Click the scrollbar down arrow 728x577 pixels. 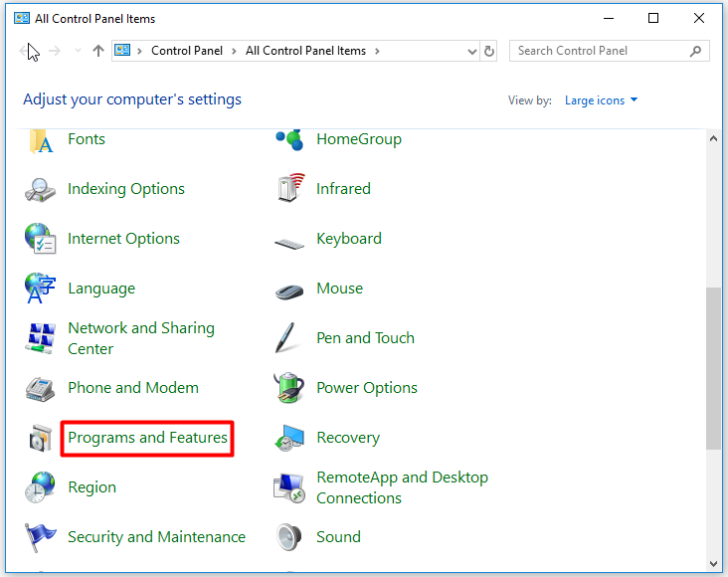coord(714,564)
